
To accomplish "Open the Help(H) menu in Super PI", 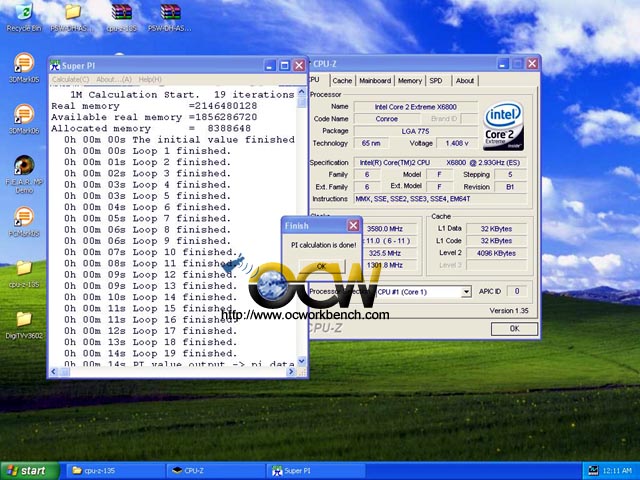I will [x=150, y=79].
